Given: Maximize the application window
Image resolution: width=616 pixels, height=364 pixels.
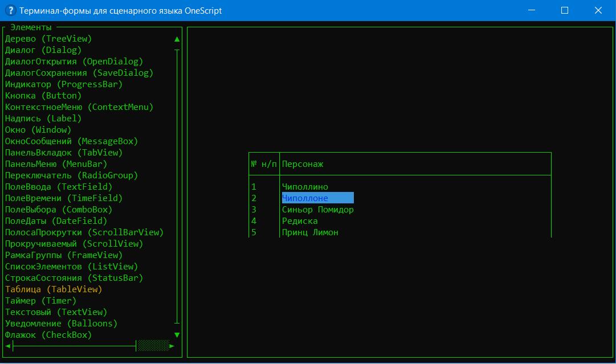Looking at the screenshot, I should coord(564,10).
